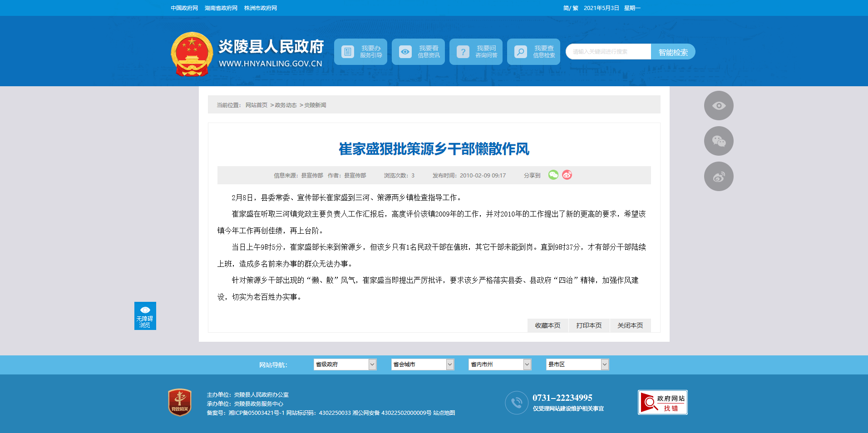This screenshot has width=868, height=433.
Task: Switch language via 简/繁 toggle
Action: [571, 8]
